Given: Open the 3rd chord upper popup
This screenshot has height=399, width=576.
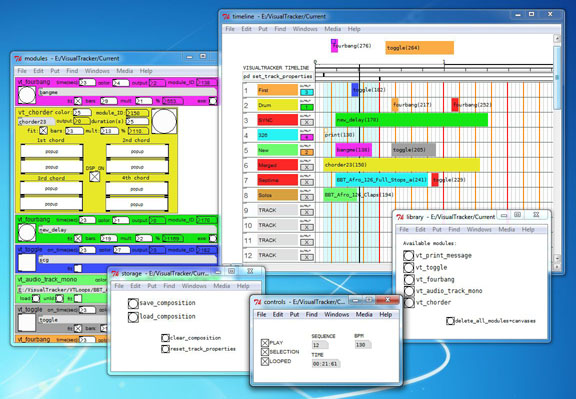Looking at the screenshot, I should [x=51, y=188].
